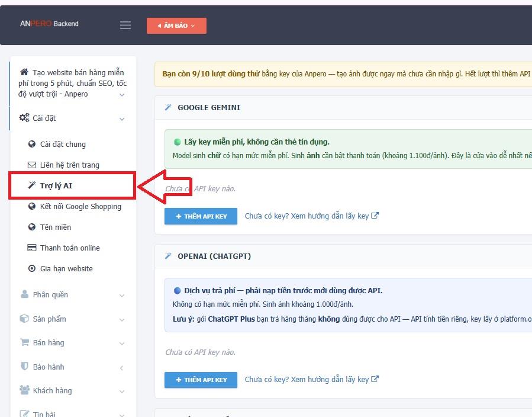Click the external link icon in OpenAI guide
532x417 pixels.
pyautogui.click(x=375, y=378)
